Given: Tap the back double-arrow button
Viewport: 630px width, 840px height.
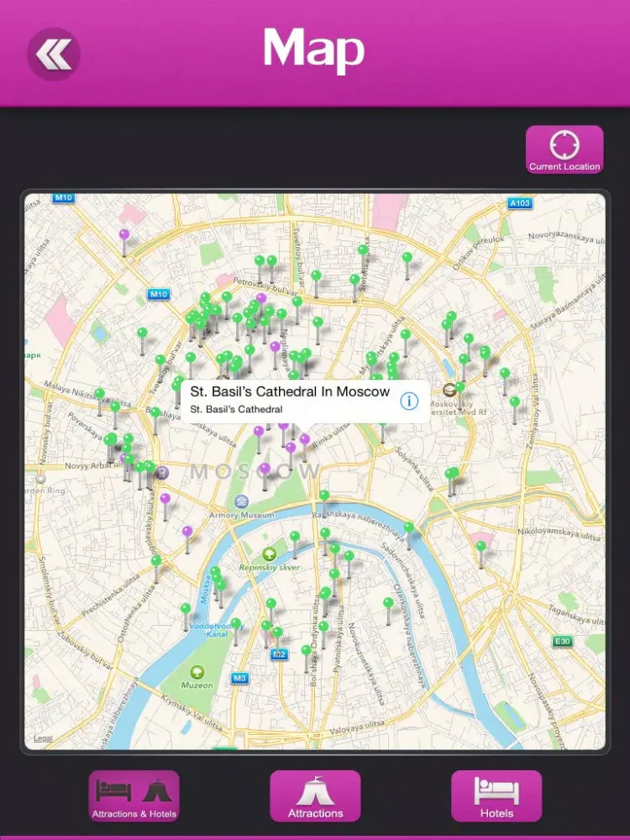Looking at the screenshot, I should click(x=54, y=55).
